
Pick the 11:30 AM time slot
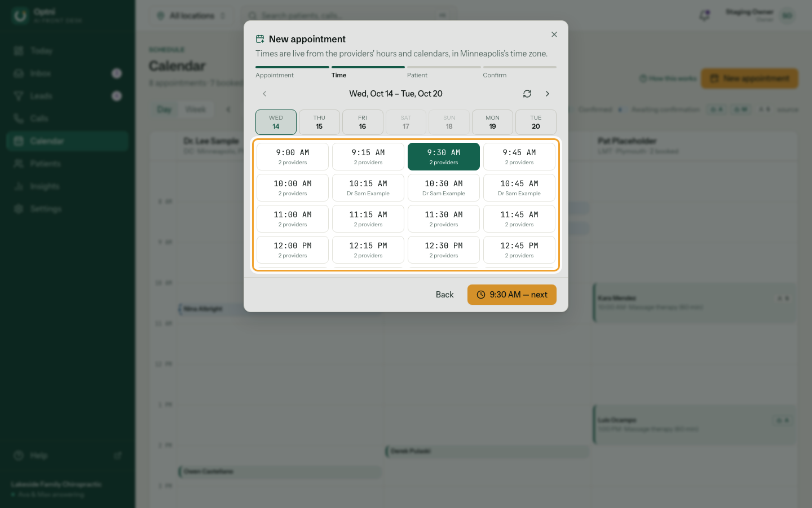tap(444, 218)
